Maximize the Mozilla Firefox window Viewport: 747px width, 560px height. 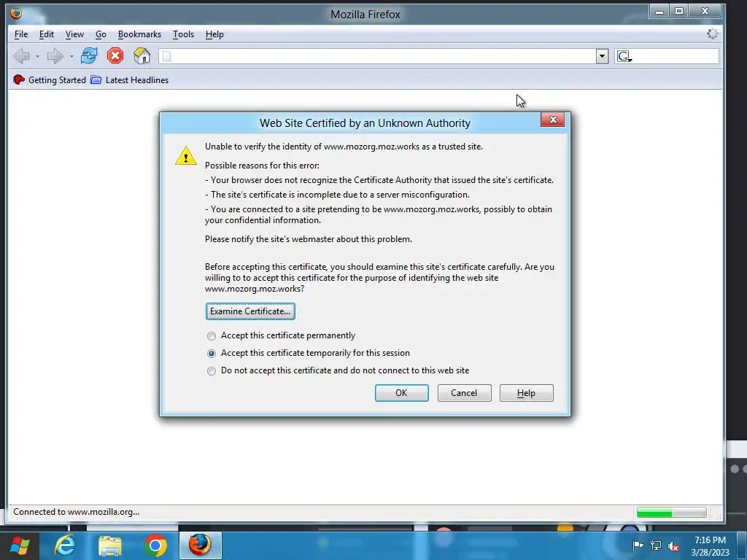tap(679, 11)
